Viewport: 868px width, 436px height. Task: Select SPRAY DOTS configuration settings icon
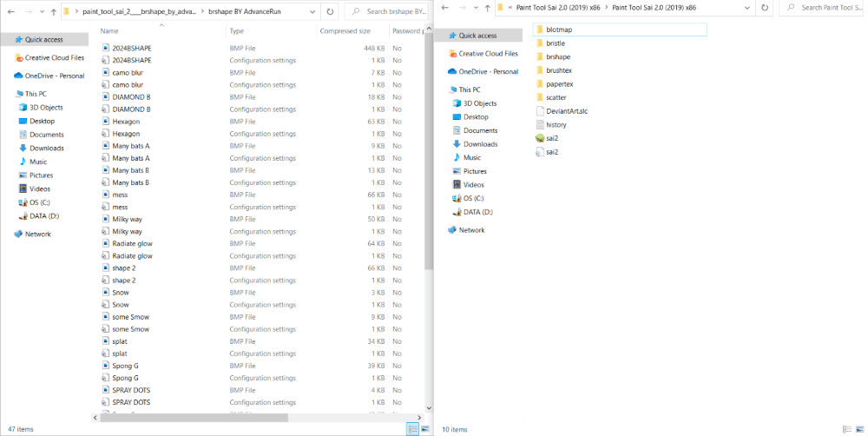(x=106, y=402)
